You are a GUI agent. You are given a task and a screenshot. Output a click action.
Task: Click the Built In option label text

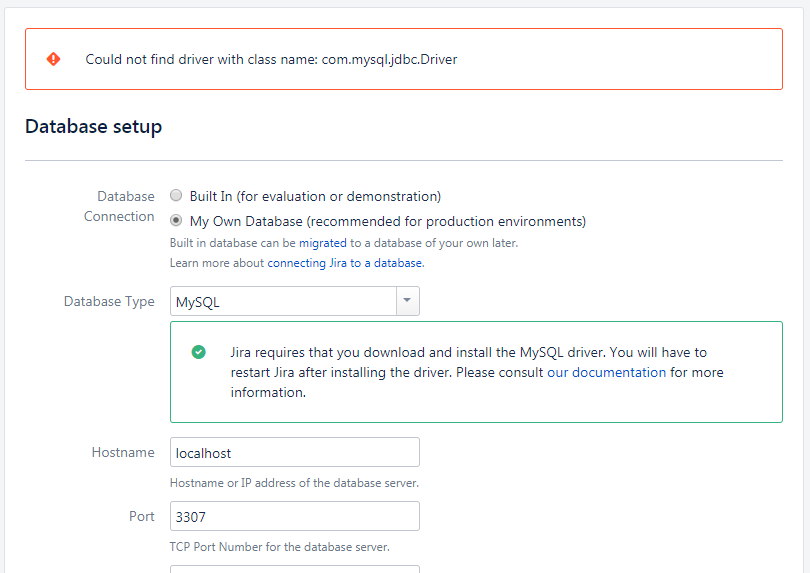pos(315,196)
